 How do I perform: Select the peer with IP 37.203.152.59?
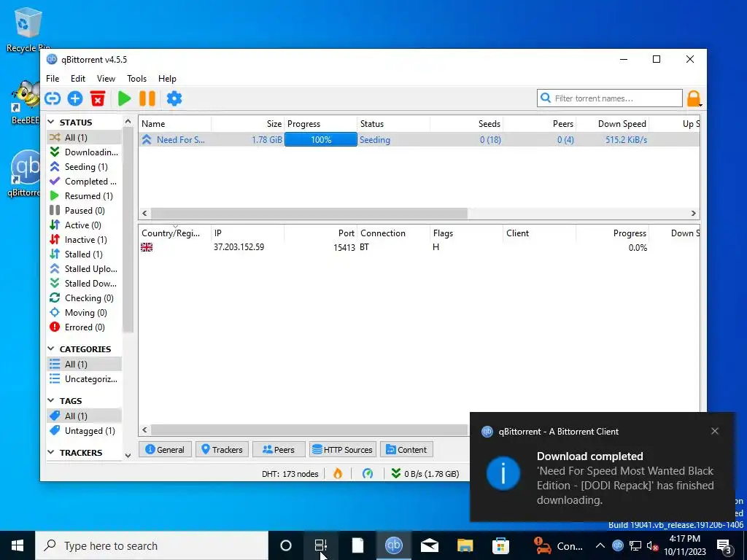coord(419,247)
